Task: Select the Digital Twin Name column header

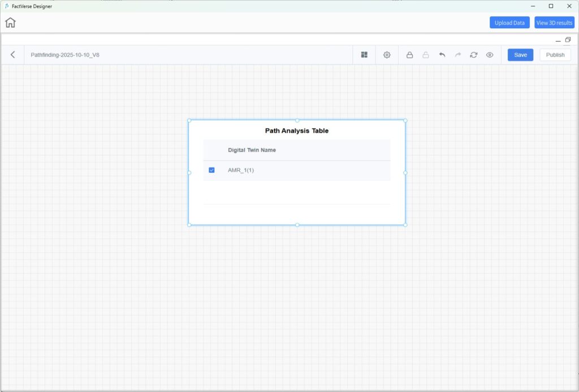Action: (x=252, y=150)
